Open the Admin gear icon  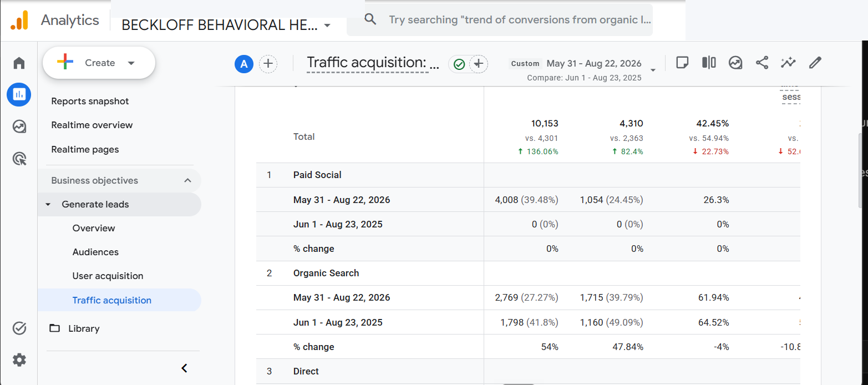pos(19,360)
